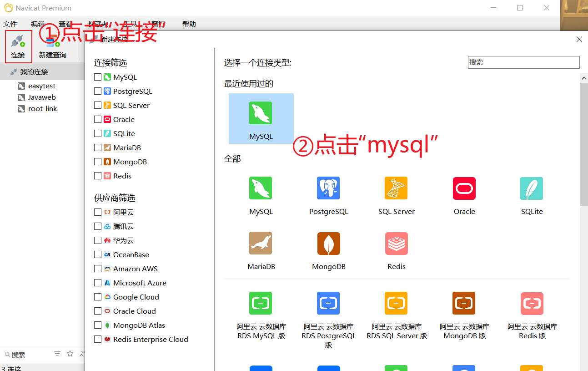The height and width of the screenshot is (371, 588).
Task: Click the 全部 section label
Action: (x=232, y=159)
